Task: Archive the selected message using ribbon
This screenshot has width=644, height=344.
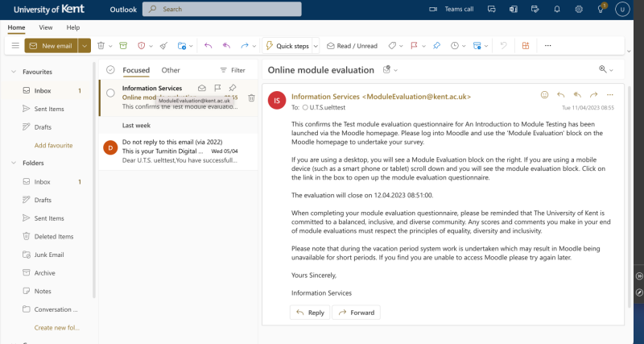Action: pyautogui.click(x=123, y=46)
